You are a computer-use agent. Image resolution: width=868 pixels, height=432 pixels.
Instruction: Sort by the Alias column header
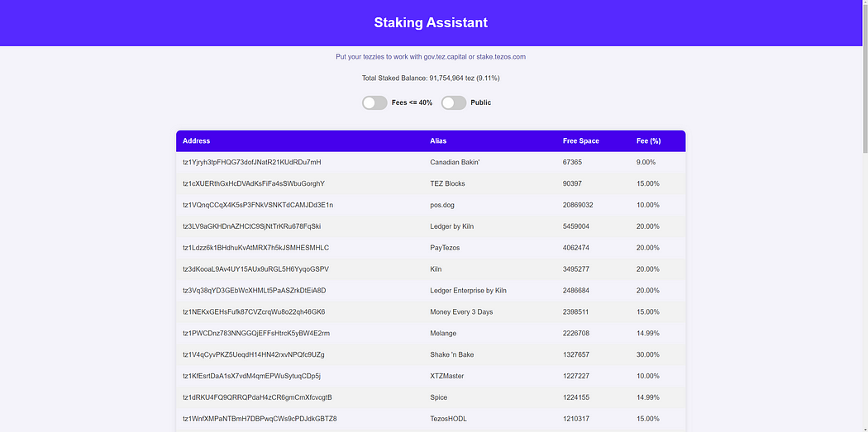(x=438, y=141)
